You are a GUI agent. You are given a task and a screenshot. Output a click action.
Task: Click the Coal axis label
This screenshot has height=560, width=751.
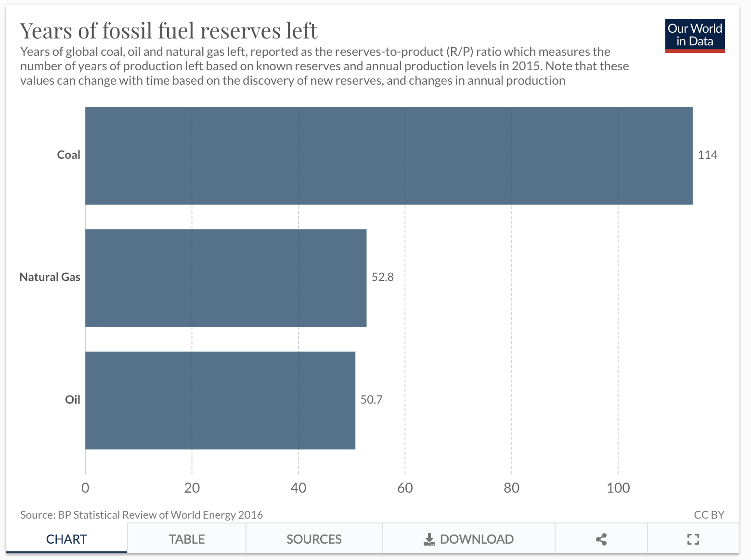68,154
